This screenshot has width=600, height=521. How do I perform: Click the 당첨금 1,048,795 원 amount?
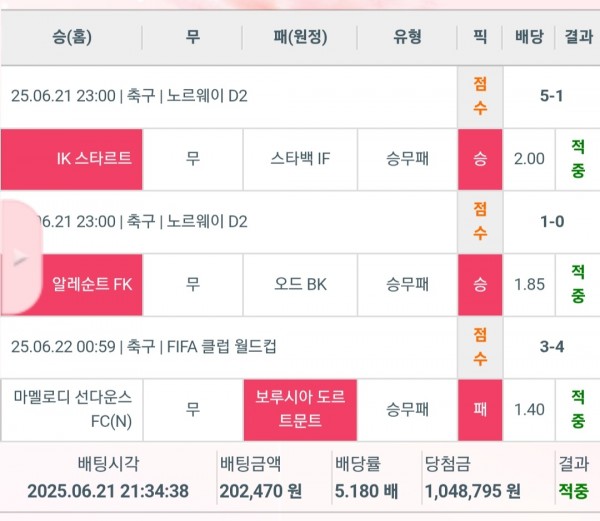coord(472,490)
